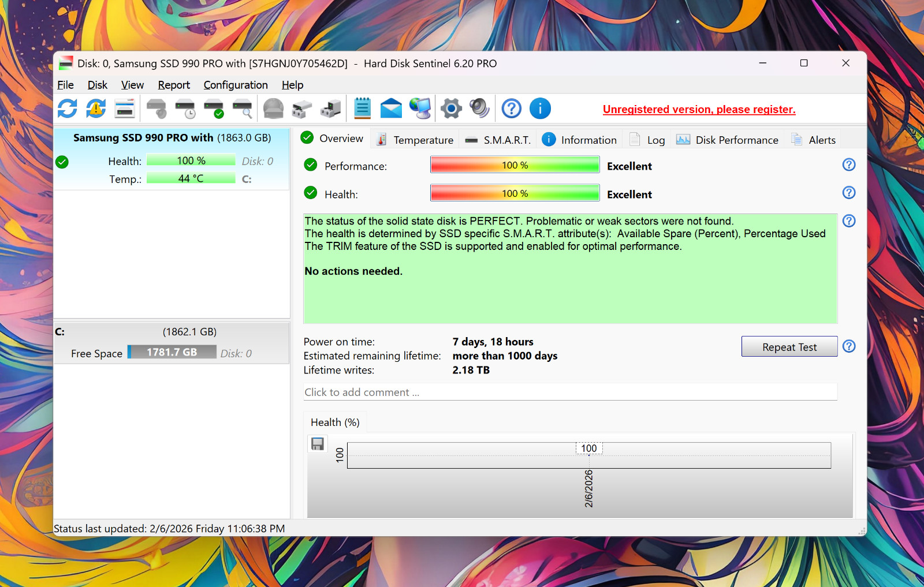Select the C: (1862.1 GB) partition entry
924x587 pixels.
[172, 343]
